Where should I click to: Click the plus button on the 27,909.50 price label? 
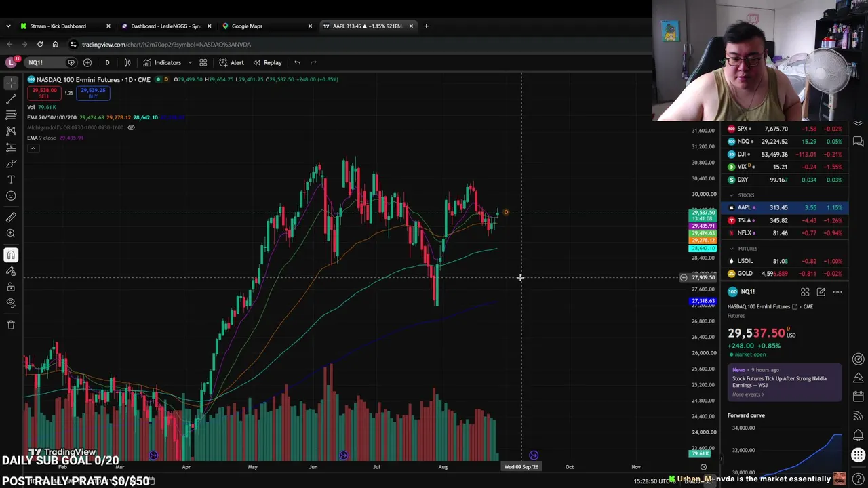684,277
